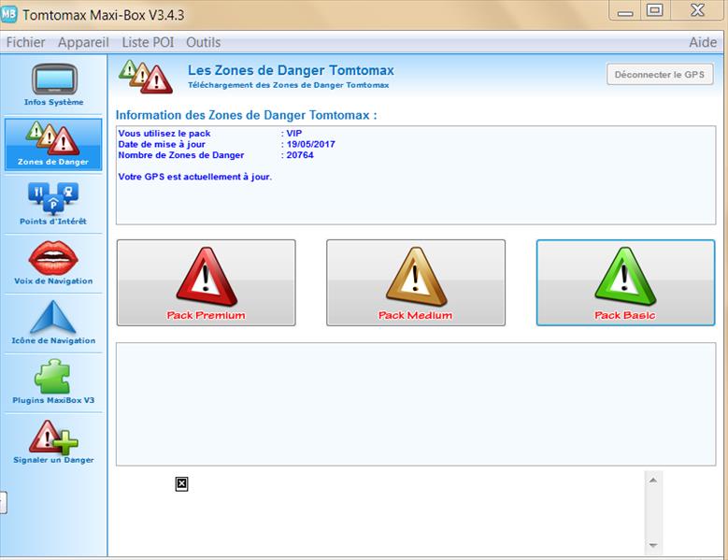The width and height of the screenshot is (728, 560).
Task: Open Signaler un Danger section
Action: [x=53, y=442]
